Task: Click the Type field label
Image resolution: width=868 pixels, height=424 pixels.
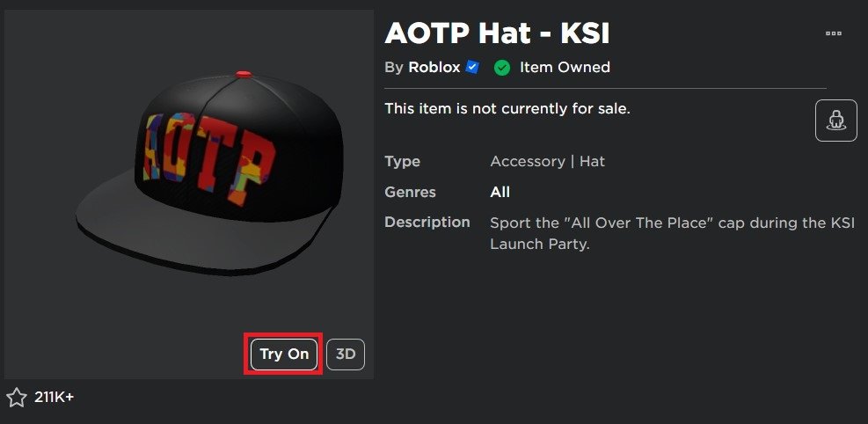Action: tap(402, 162)
